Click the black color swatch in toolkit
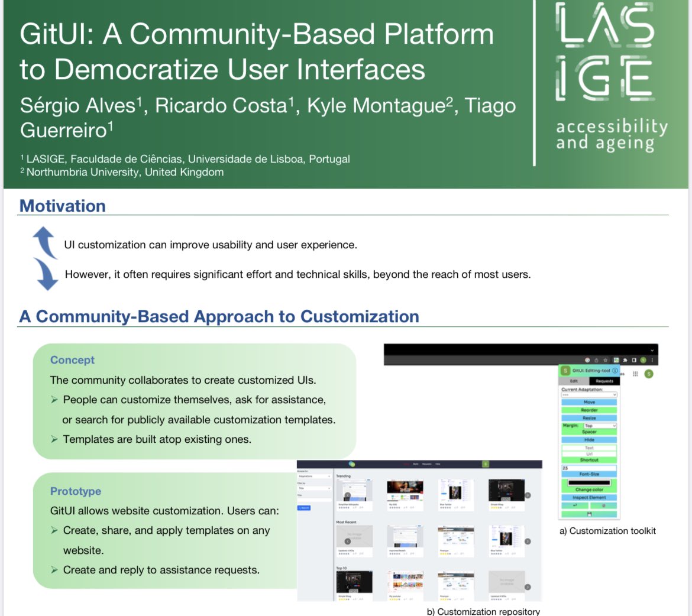The height and width of the screenshot is (616, 692). [x=589, y=483]
